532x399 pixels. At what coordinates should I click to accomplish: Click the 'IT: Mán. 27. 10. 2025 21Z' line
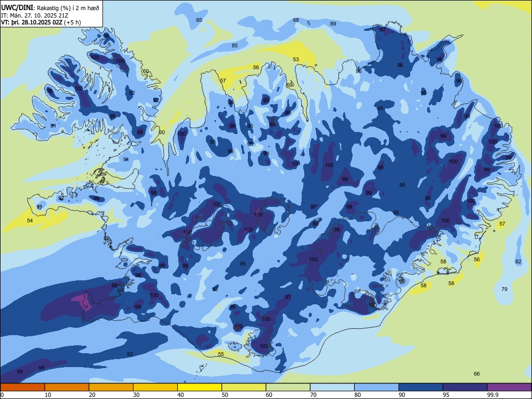pyautogui.click(x=35, y=15)
